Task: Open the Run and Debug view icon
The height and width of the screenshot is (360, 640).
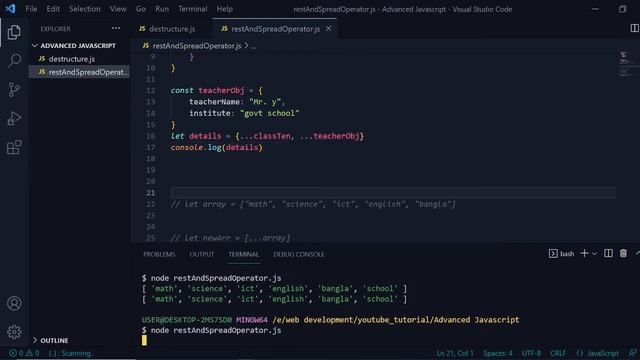Action: tap(14, 119)
